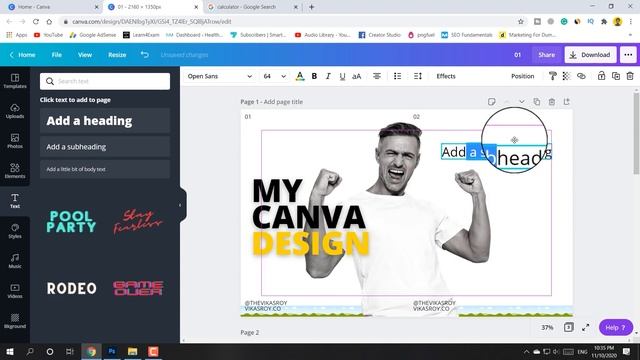This screenshot has height=360, width=640.
Task: Open the Elements sidebar panel
Action: click(x=15, y=171)
